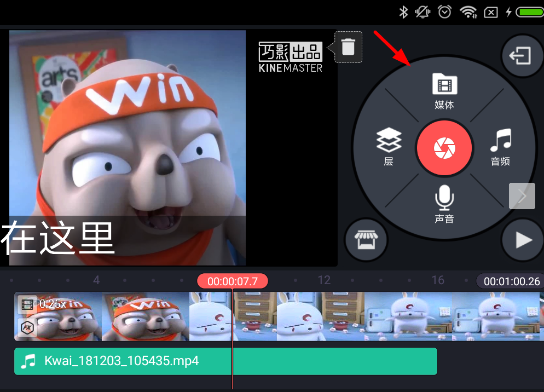Click the 00:01:00.26 total duration label
The width and height of the screenshot is (544, 392).
[511, 281]
